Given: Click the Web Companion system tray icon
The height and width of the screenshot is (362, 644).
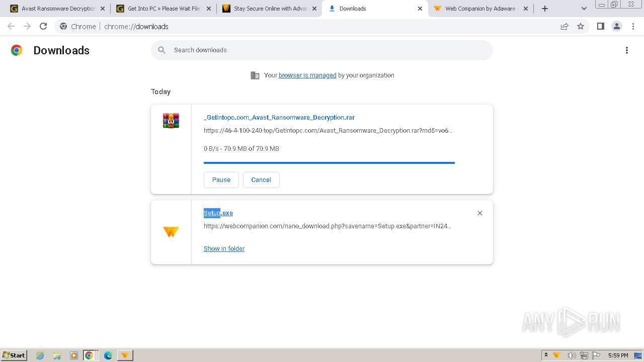Looking at the screenshot, I should pos(556,355).
